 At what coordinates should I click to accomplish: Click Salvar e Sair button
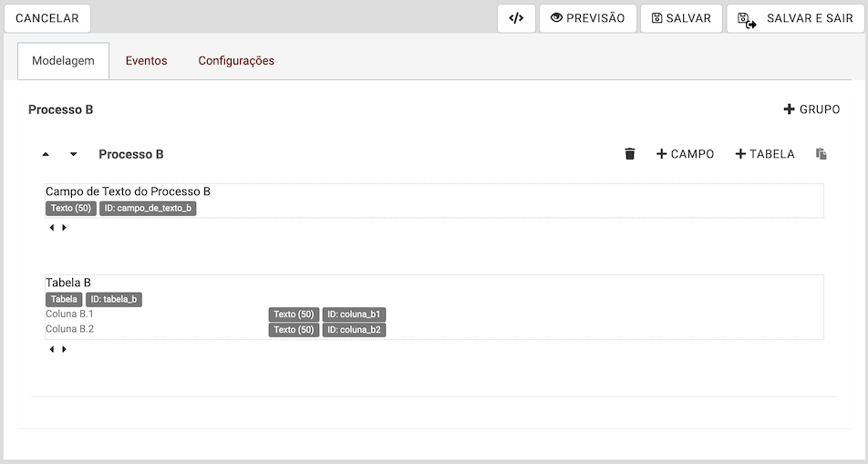point(795,18)
